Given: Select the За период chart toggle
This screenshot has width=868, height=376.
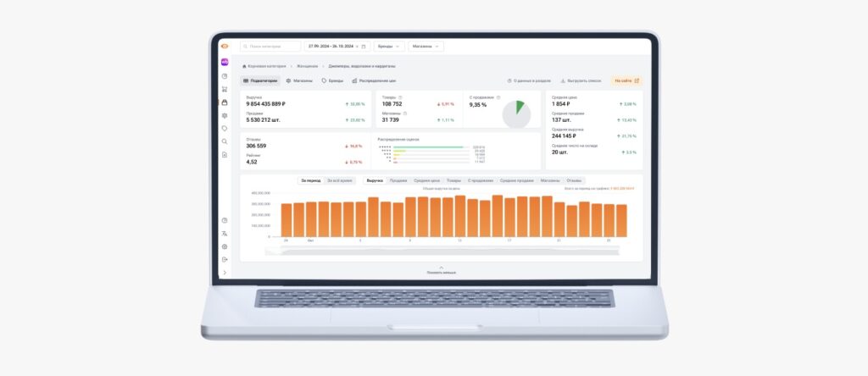Looking at the screenshot, I should coord(310,180).
